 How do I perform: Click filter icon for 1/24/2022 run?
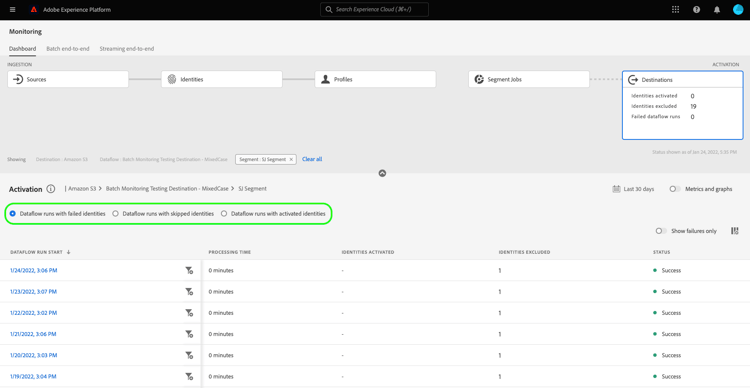click(x=189, y=271)
